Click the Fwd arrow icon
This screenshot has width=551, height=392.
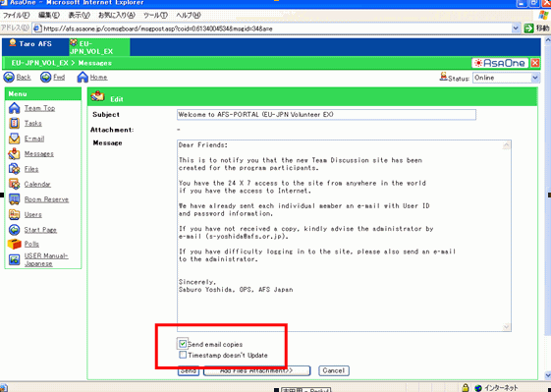tap(46, 77)
